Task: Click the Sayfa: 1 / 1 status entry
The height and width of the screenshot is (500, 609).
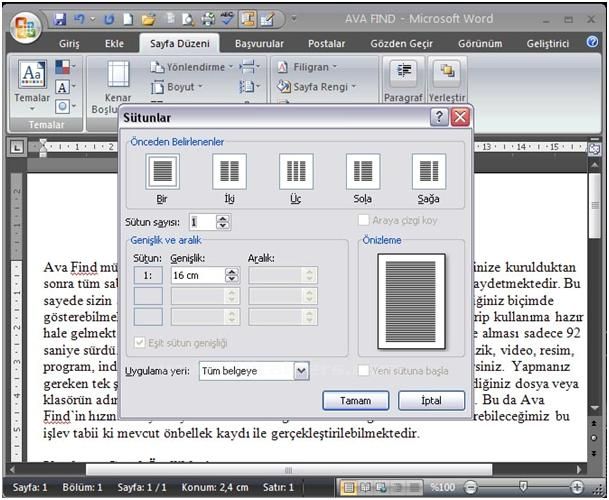Action: (142, 487)
